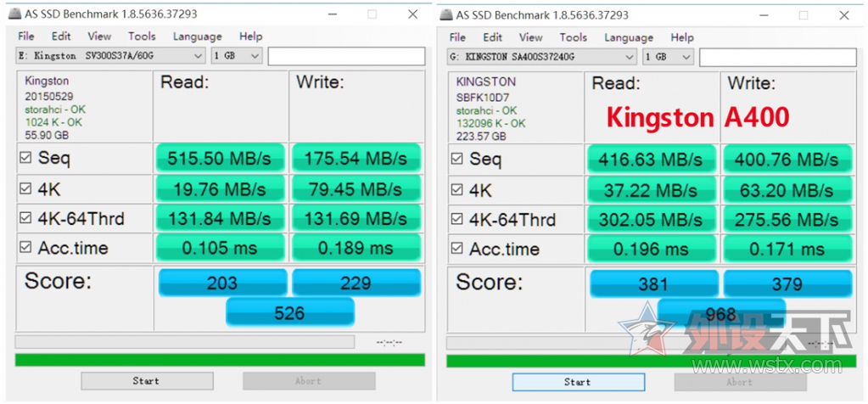This screenshot has height=404, width=868.
Task: Toggle Seq checkbox in left window
Action: pos(25,158)
